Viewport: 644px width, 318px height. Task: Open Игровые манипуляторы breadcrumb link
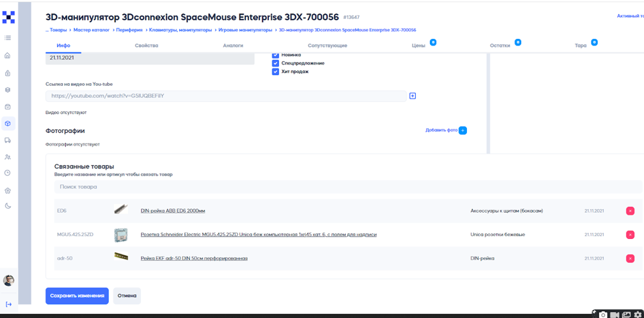[x=245, y=30]
